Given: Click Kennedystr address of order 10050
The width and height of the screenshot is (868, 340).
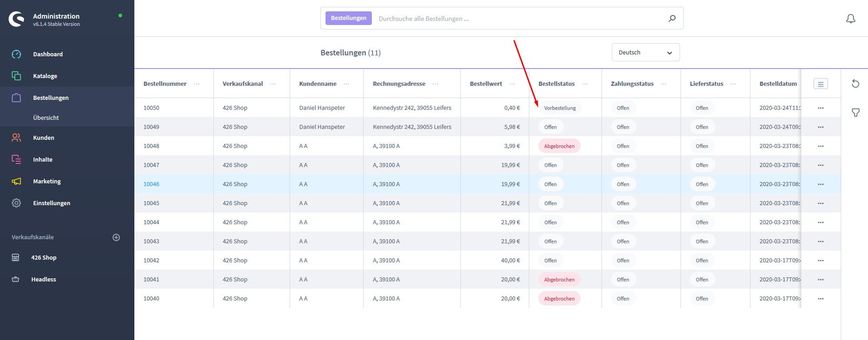Looking at the screenshot, I should coord(412,108).
